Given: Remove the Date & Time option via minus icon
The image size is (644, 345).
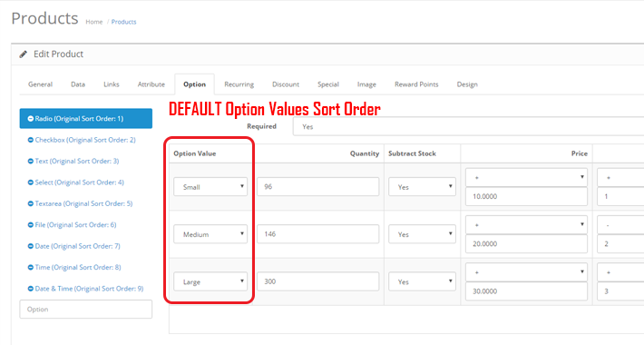Looking at the screenshot, I should [x=31, y=289].
